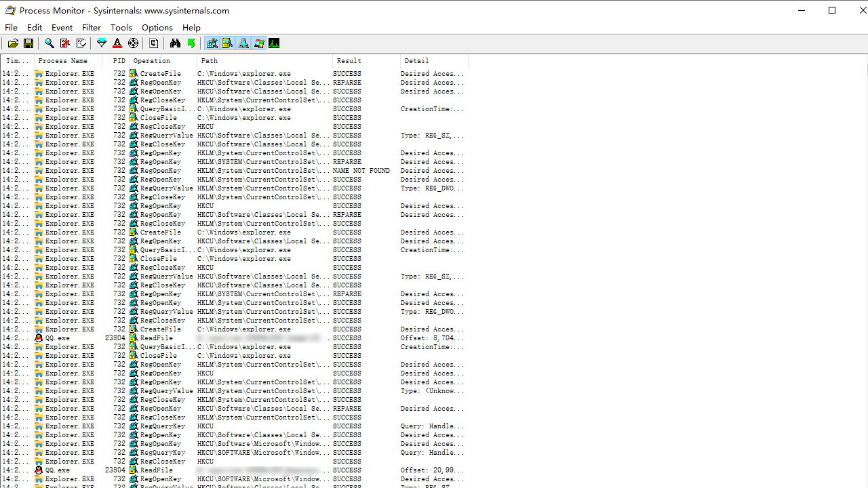
Task: Click the Save floppy disk icon
Action: pos(28,43)
